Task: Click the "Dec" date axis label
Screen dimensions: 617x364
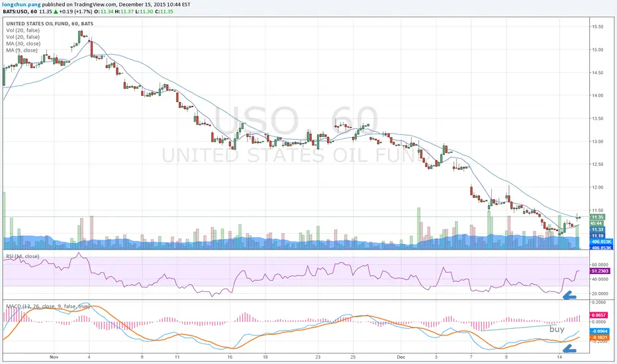Action: tap(401, 357)
